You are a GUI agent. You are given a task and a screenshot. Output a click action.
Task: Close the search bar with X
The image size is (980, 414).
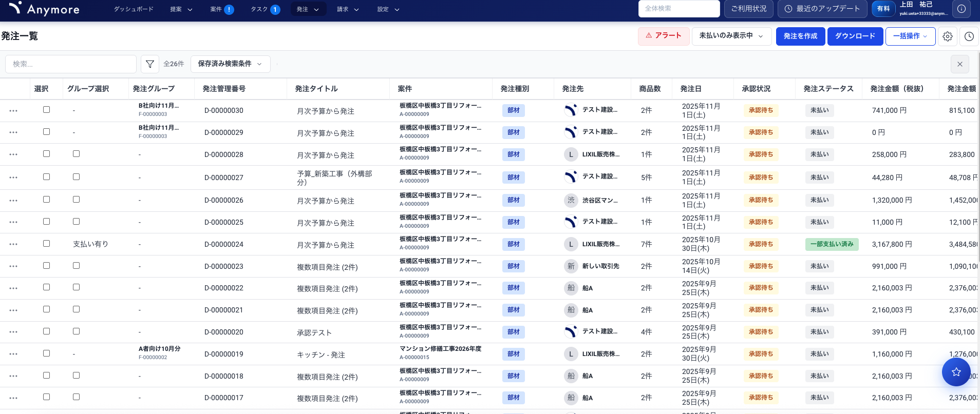(x=960, y=64)
